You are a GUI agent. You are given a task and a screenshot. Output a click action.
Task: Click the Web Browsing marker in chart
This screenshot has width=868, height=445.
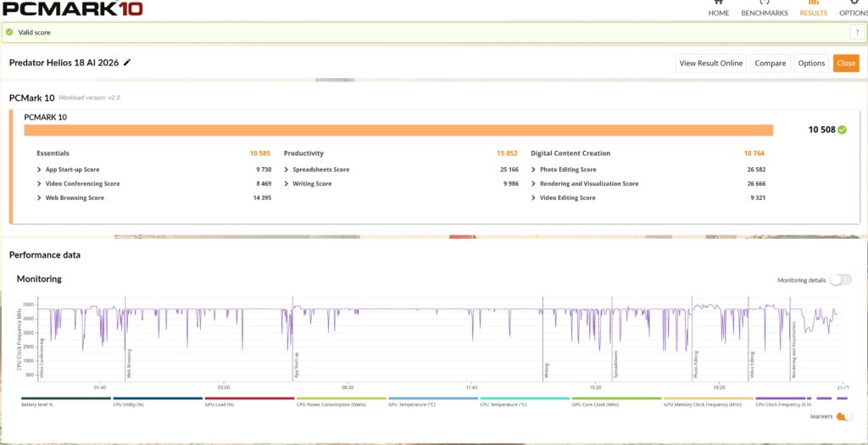[130, 364]
